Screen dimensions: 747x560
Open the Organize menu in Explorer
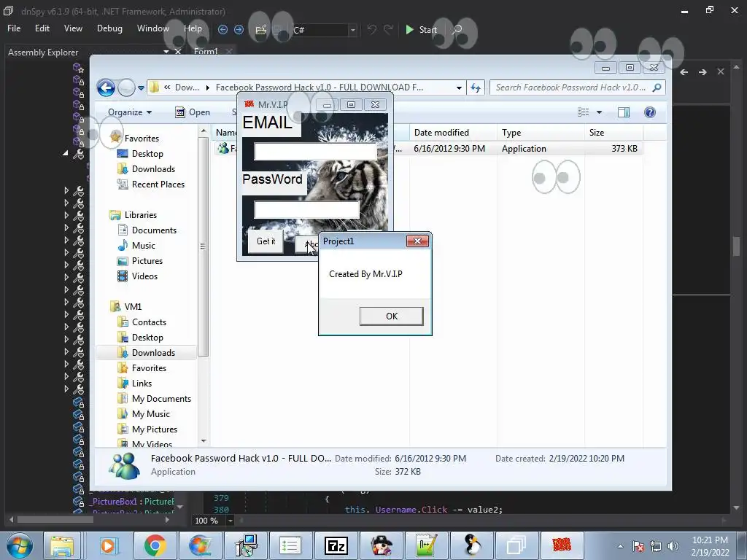pos(130,112)
